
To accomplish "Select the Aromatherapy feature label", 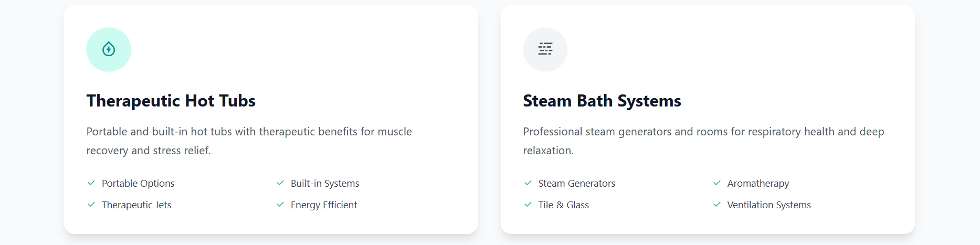I will pos(758,184).
